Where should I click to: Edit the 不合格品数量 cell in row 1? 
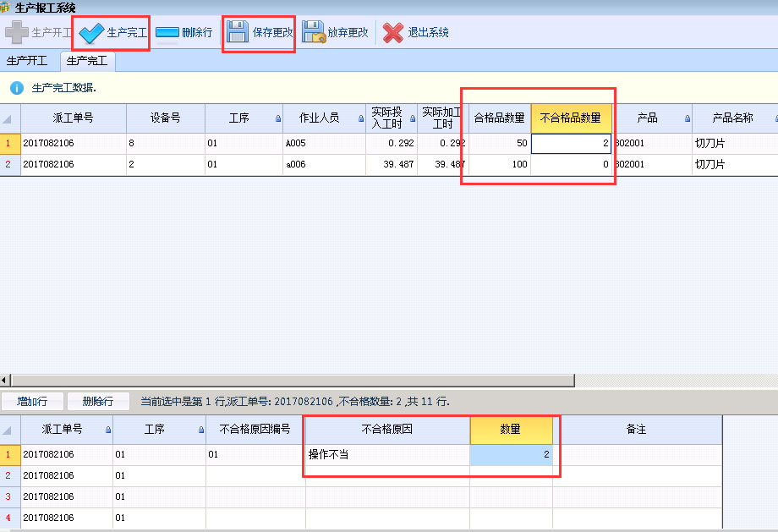click(571, 144)
